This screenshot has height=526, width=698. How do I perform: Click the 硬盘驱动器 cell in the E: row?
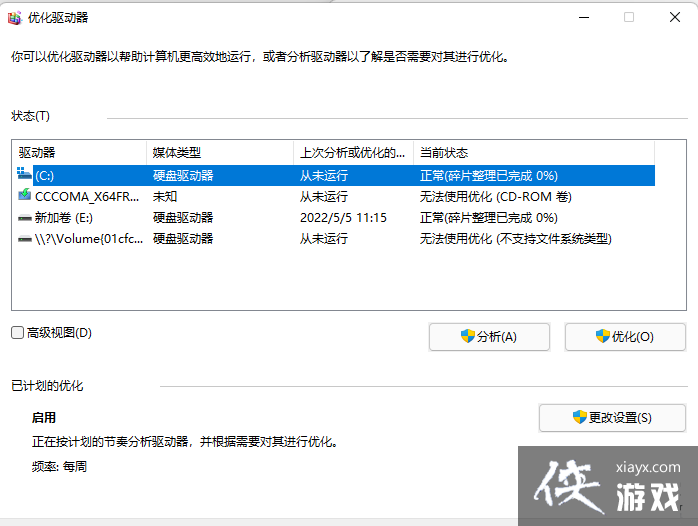point(183,218)
